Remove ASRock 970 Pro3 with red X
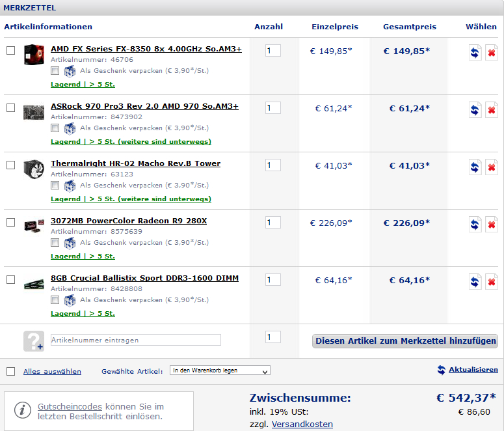This screenshot has height=431, width=504. [492, 109]
